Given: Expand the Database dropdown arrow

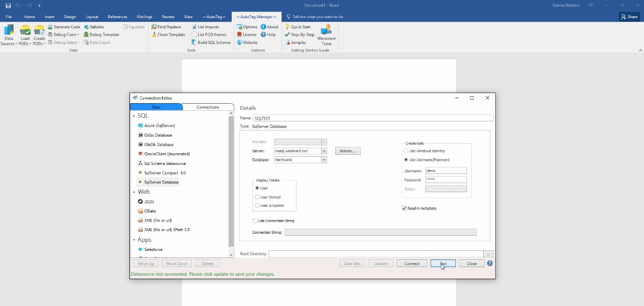Looking at the screenshot, I should click(x=324, y=160).
